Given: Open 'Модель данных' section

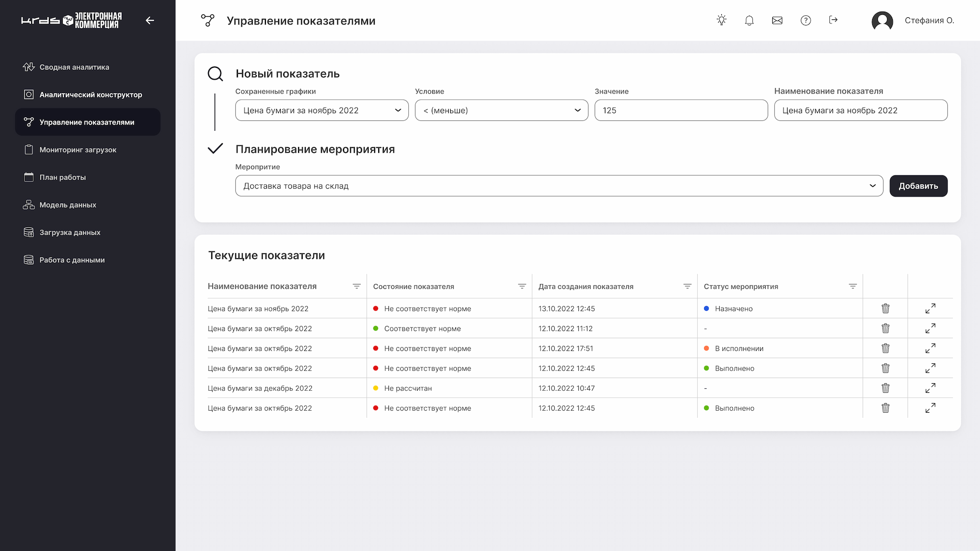Looking at the screenshot, I should click(x=68, y=205).
